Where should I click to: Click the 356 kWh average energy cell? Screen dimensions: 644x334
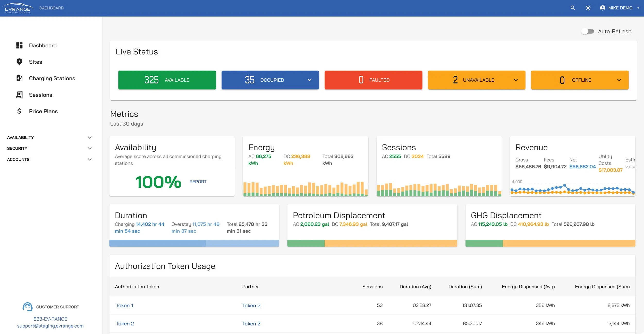545,305
